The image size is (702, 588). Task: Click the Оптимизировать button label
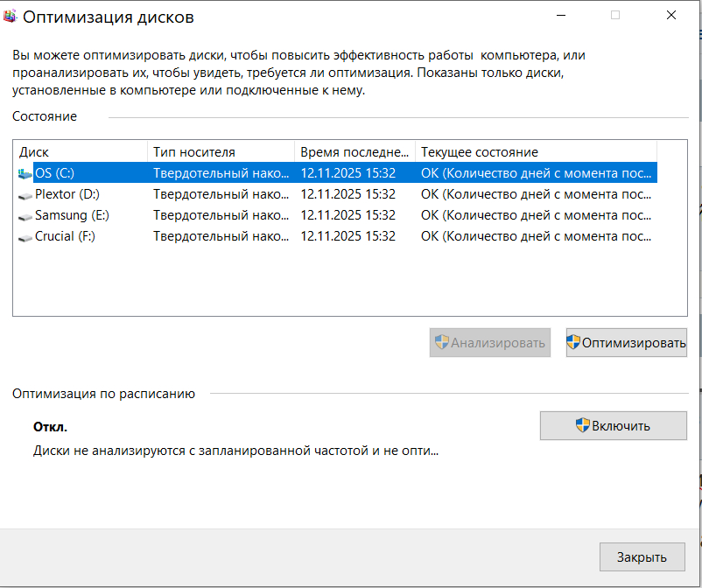[x=634, y=343]
